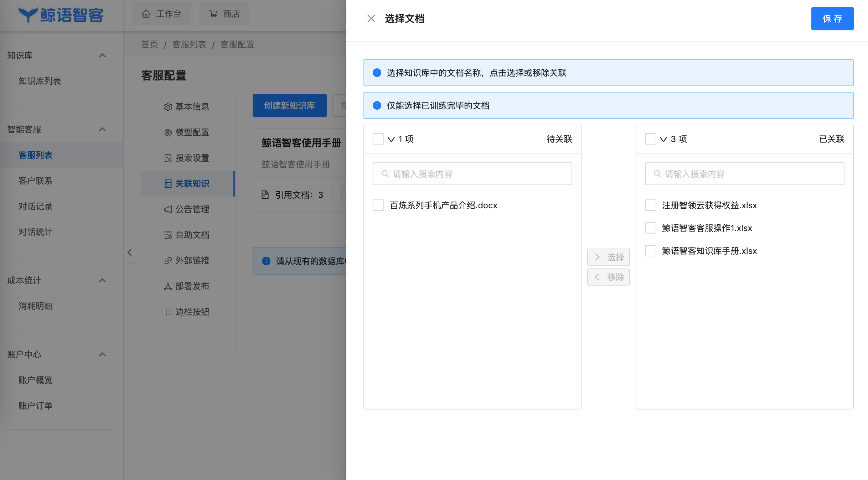Open the 商店 tab

[x=224, y=14]
